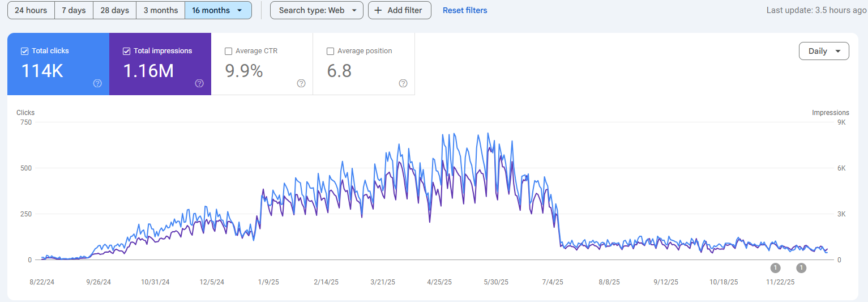Click first annotation marker near 11/22/25
This screenshot has width=868, height=302.
click(x=775, y=268)
